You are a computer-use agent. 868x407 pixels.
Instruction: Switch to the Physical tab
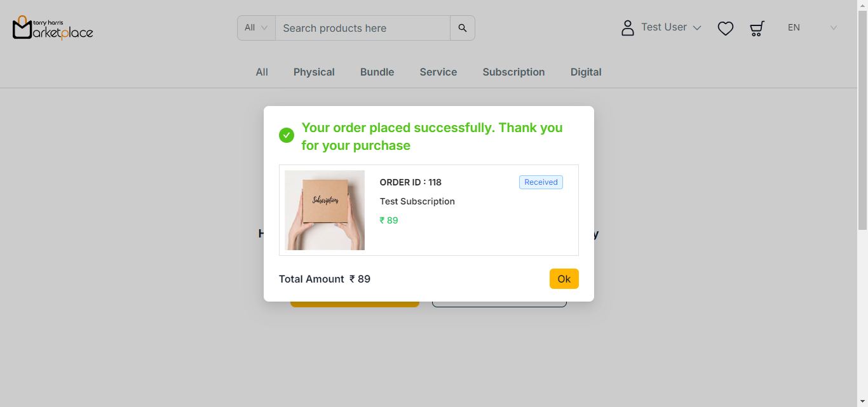click(x=314, y=72)
